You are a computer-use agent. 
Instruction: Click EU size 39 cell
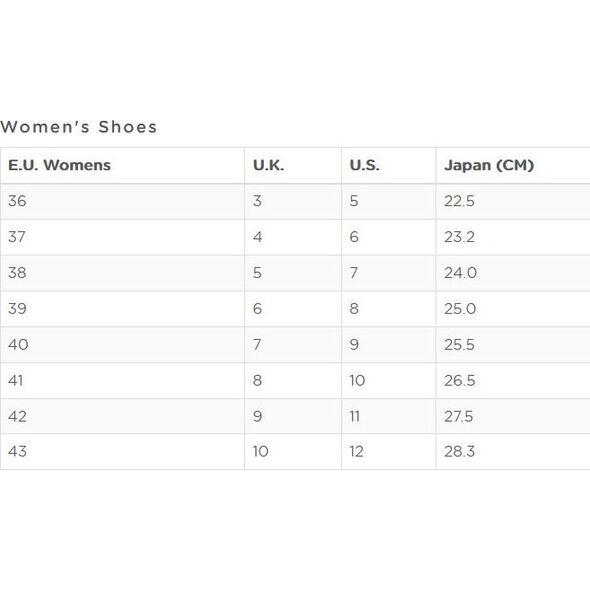pos(122,309)
